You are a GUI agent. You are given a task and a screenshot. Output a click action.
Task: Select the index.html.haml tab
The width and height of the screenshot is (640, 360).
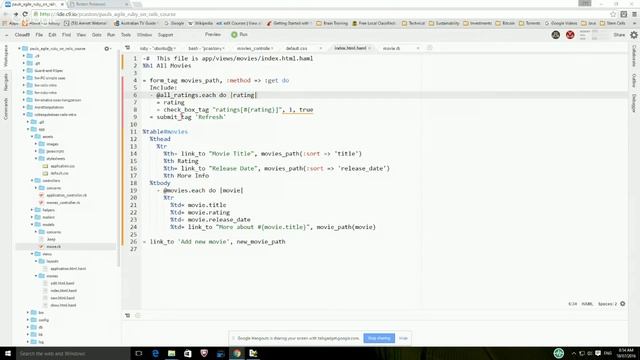click(350, 48)
